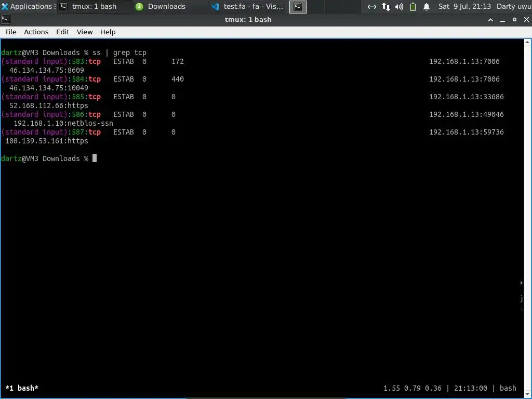Click the active terminal icon in taskbar
Screen dimensions: 532x399
(298, 7)
